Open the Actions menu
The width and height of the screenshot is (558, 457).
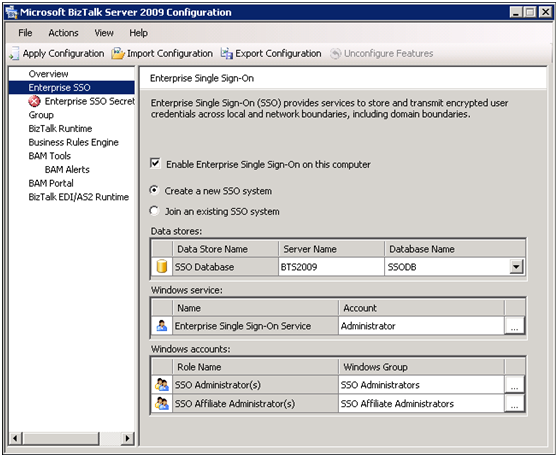63,33
